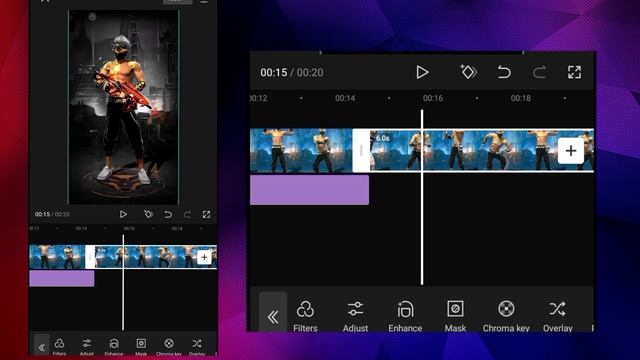Open Filters in the phone toolbar

(x=59, y=347)
